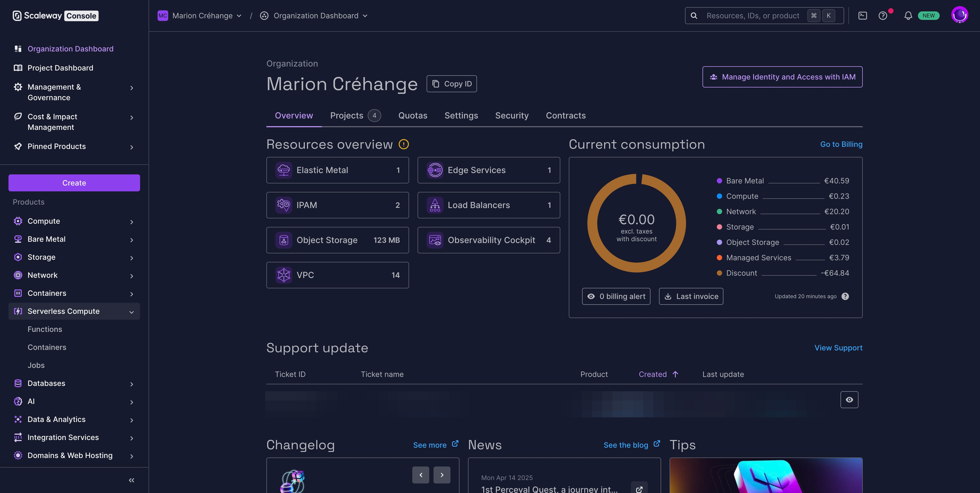This screenshot has height=493, width=980.
Task: Click the purple Create button
Action: [x=74, y=183]
